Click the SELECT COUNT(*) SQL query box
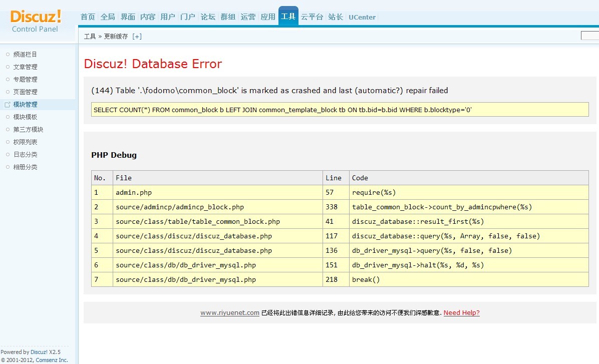This screenshot has height=364, width=599. [340, 110]
